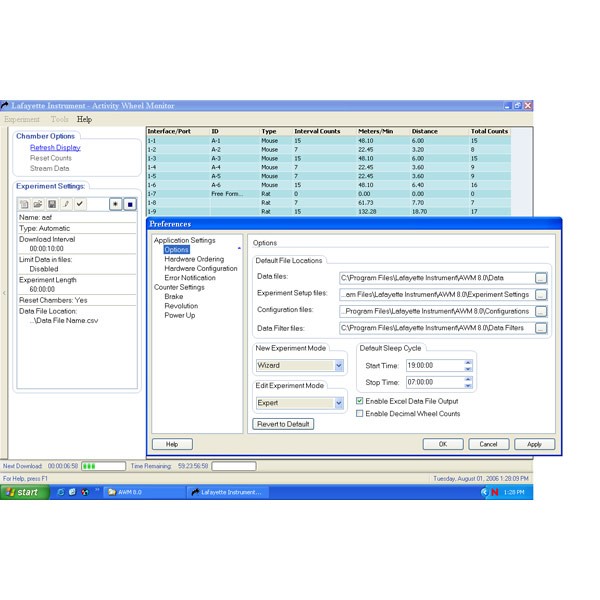Click the Open experiment folder icon
The width and height of the screenshot is (600, 600).
pyautogui.click(x=38, y=204)
